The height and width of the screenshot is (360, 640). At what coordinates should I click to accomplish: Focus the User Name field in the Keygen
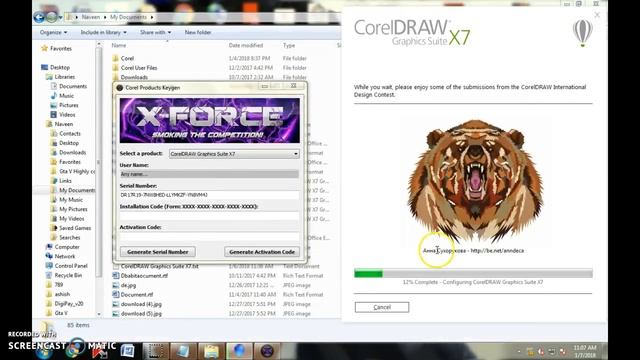click(x=209, y=174)
